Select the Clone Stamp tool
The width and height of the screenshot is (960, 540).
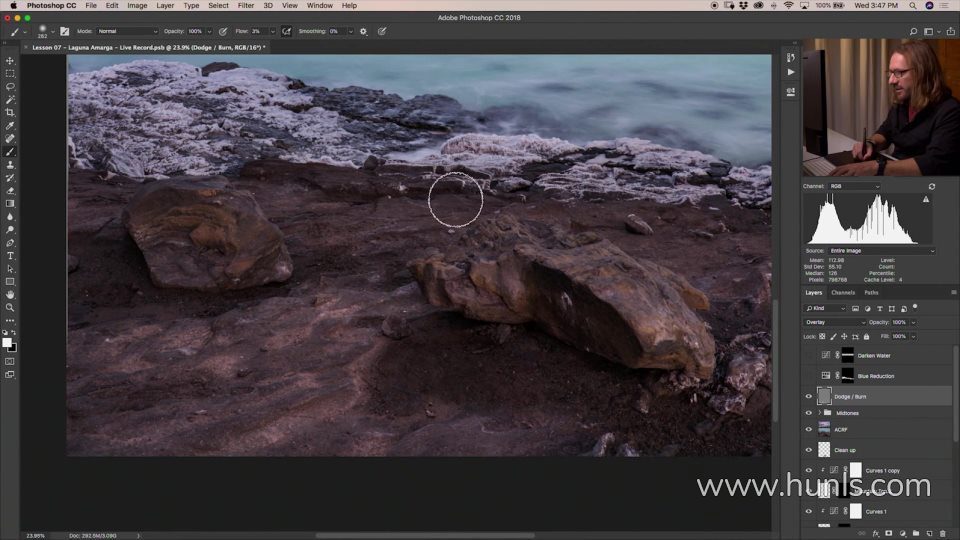click(10, 165)
